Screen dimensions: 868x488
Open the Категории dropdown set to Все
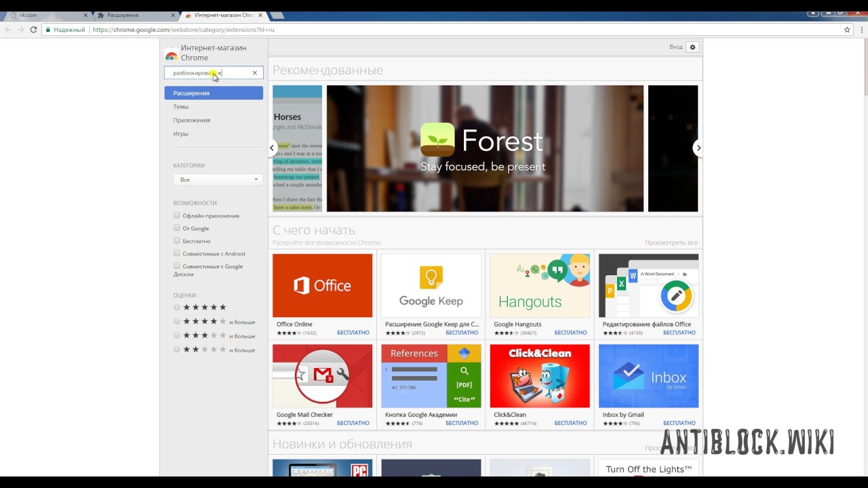coord(218,180)
